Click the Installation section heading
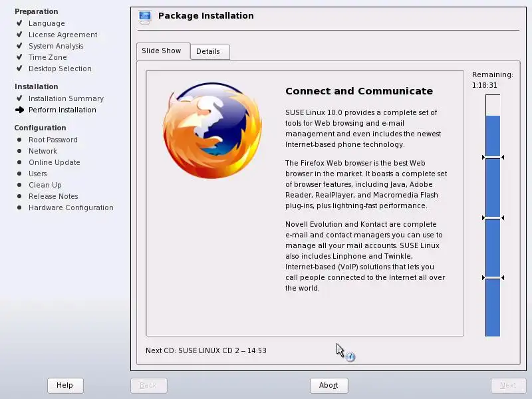Screen dimensions: 532x399 [x=37, y=86]
